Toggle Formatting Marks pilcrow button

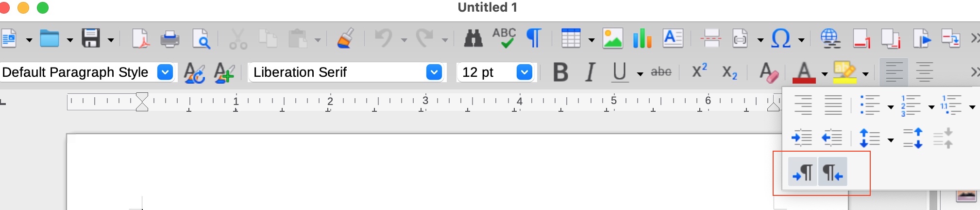point(534,38)
